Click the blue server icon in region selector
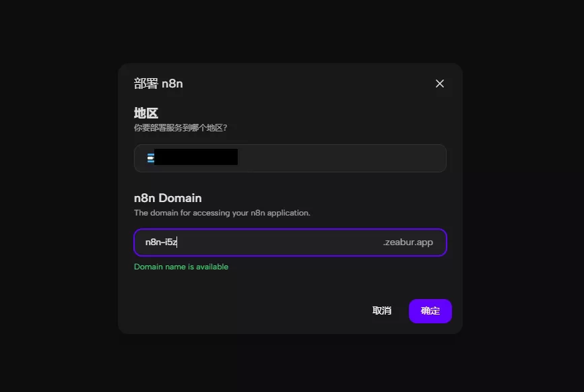This screenshot has height=392, width=584. [150, 158]
